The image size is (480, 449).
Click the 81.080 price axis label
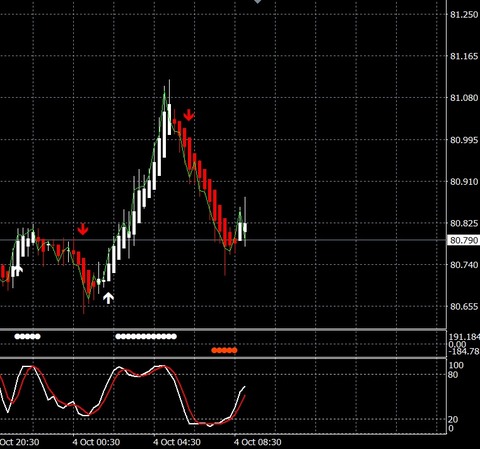point(464,98)
